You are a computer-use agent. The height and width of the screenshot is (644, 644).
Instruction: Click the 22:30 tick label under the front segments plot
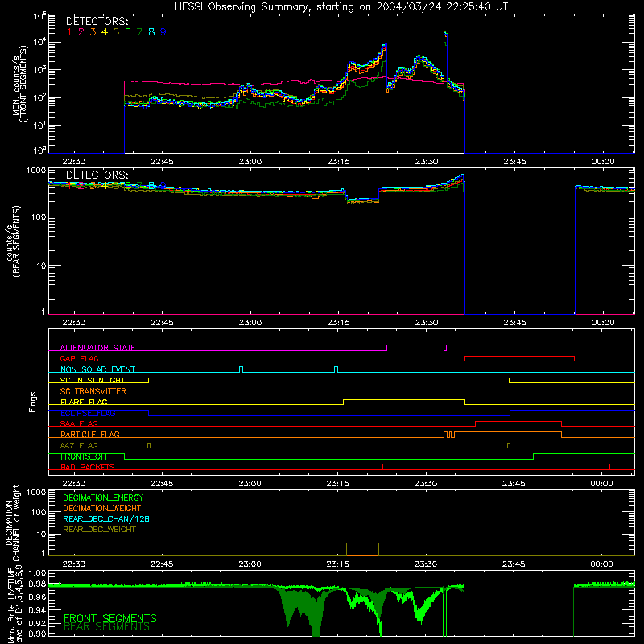point(74,162)
